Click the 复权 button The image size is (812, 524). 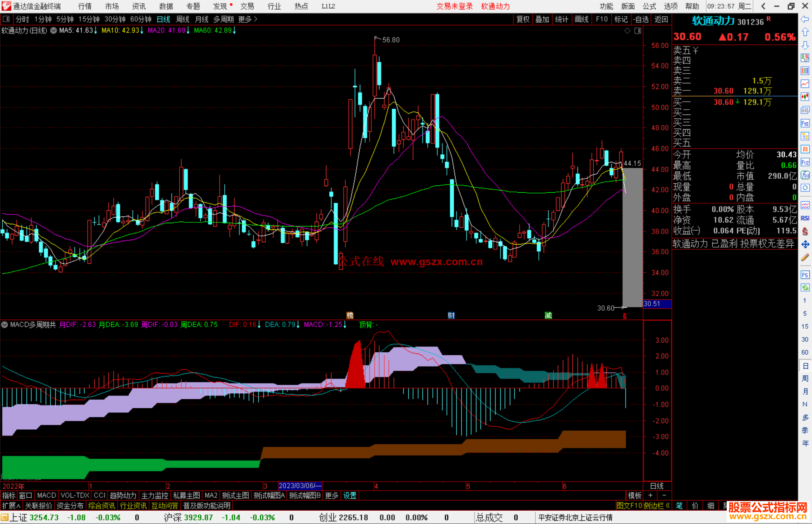pos(523,19)
